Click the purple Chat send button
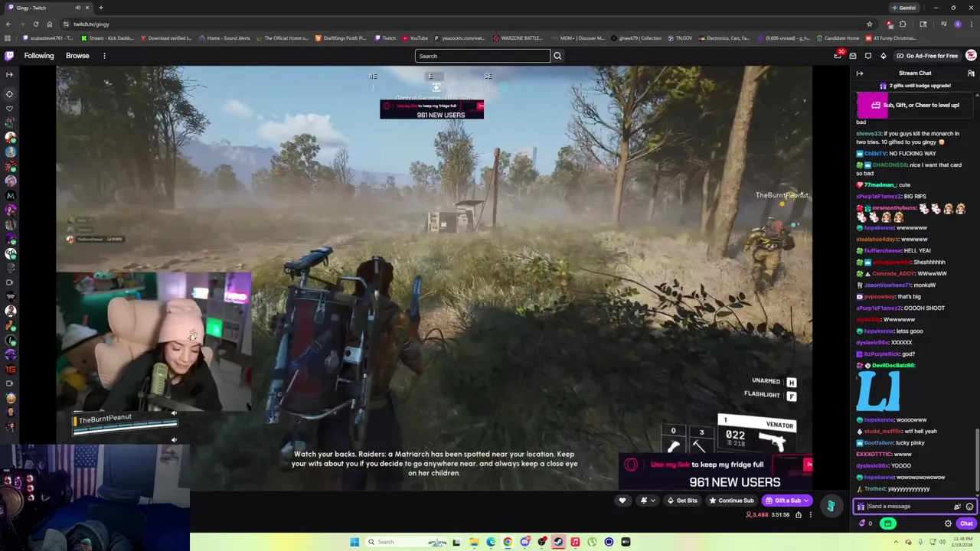 pos(965,523)
